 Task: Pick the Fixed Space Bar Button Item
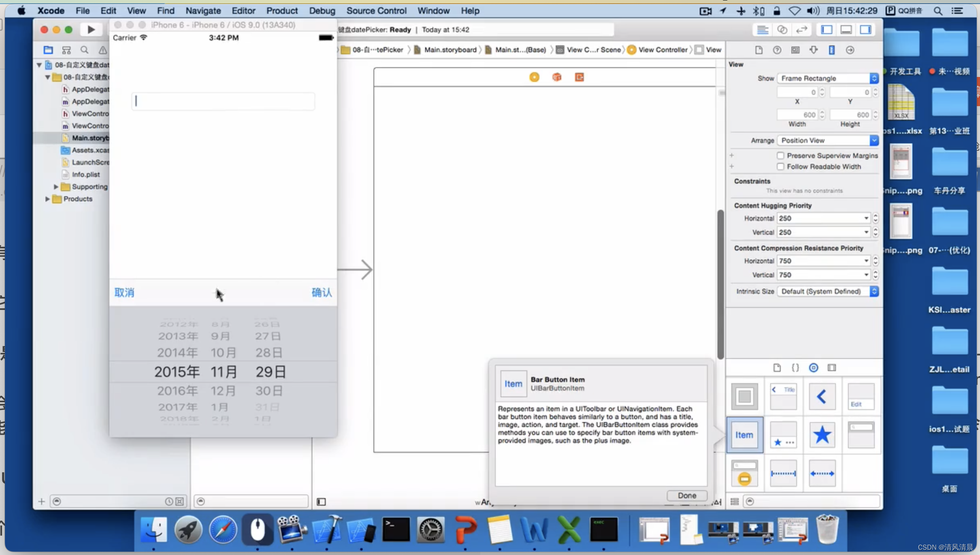(x=783, y=473)
